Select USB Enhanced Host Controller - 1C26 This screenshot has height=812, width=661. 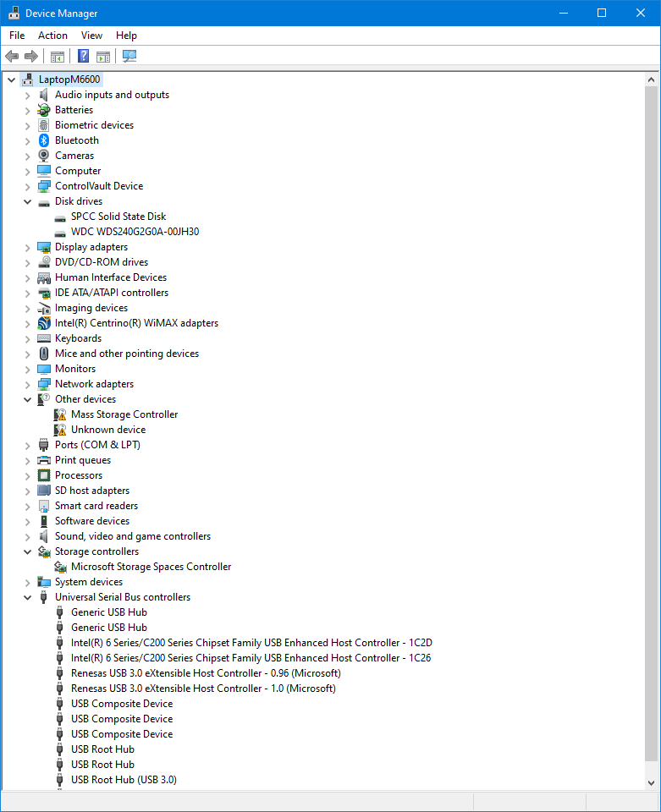click(251, 658)
